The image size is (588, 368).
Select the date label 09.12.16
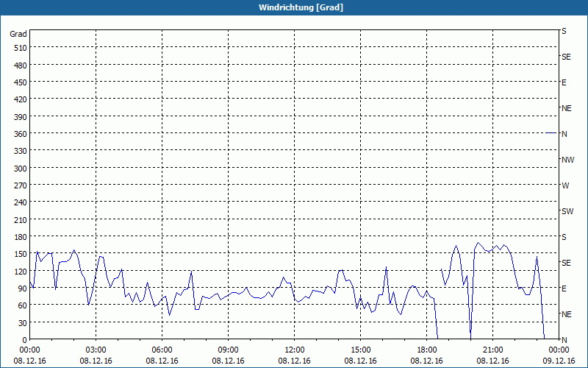(559, 361)
